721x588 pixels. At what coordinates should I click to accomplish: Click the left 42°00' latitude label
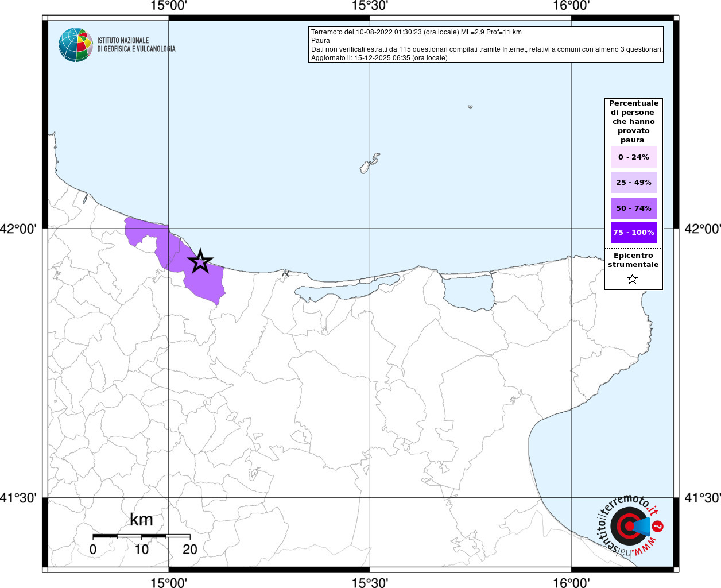coord(18,229)
